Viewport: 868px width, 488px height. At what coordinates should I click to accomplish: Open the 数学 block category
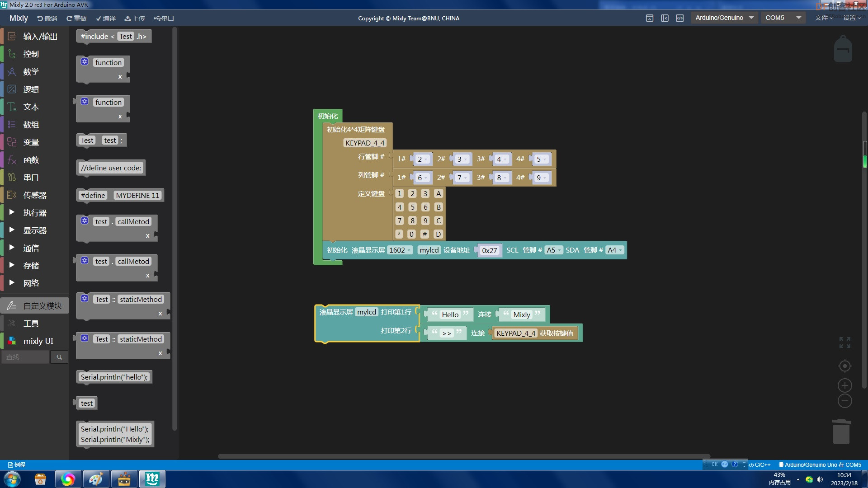pyautogui.click(x=35, y=72)
